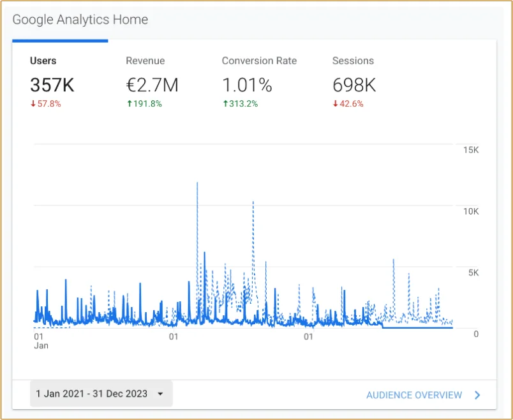Click the 191.8% increase indicator
Viewport: 513px width, 420px height.
tap(144, 104)
